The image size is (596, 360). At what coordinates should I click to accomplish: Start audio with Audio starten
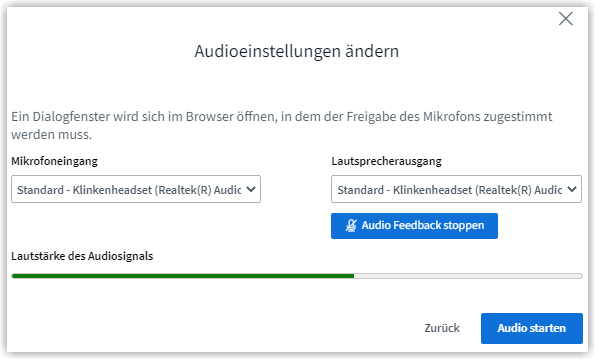coord(532,328)
